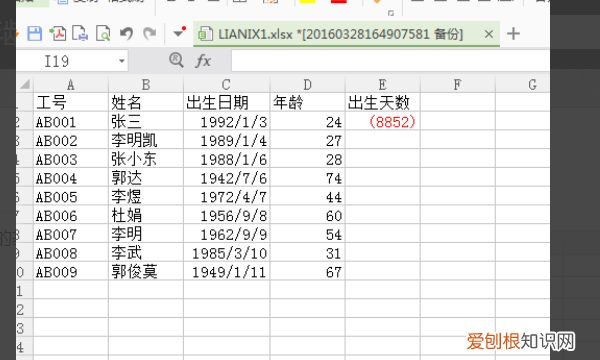
Task: Select column G header
Action: click(x=522, y=85)
